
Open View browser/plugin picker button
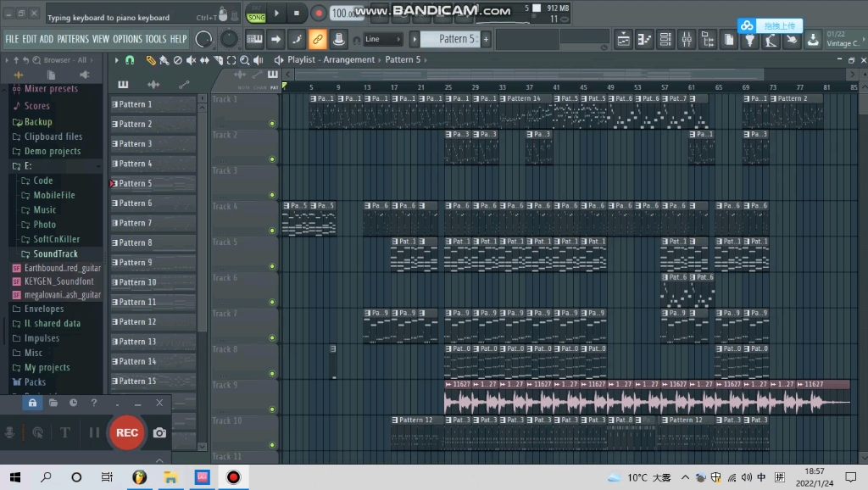point(708,39)
